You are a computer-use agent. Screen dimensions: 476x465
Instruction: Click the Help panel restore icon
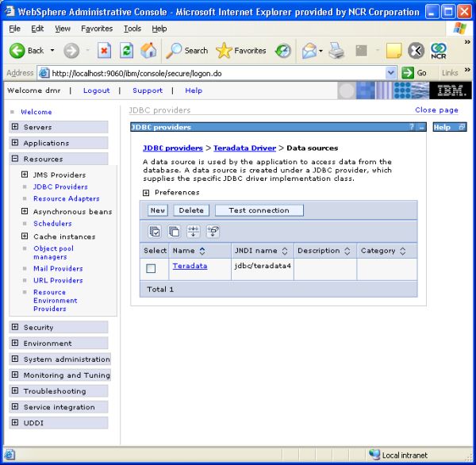462,127
